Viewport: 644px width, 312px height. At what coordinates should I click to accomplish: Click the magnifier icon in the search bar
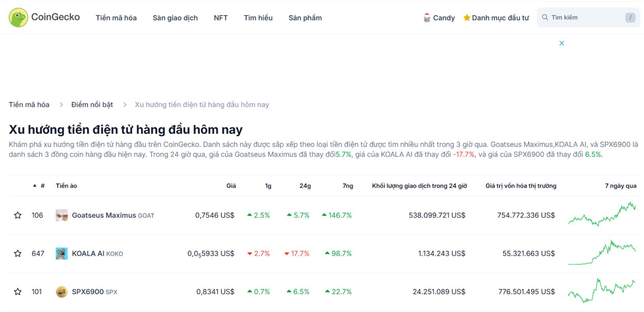(545, 17)
